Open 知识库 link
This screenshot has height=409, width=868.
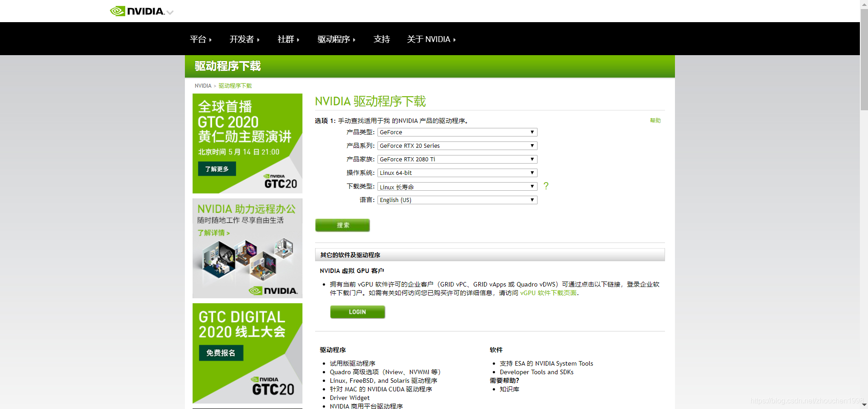coord(509,389)
